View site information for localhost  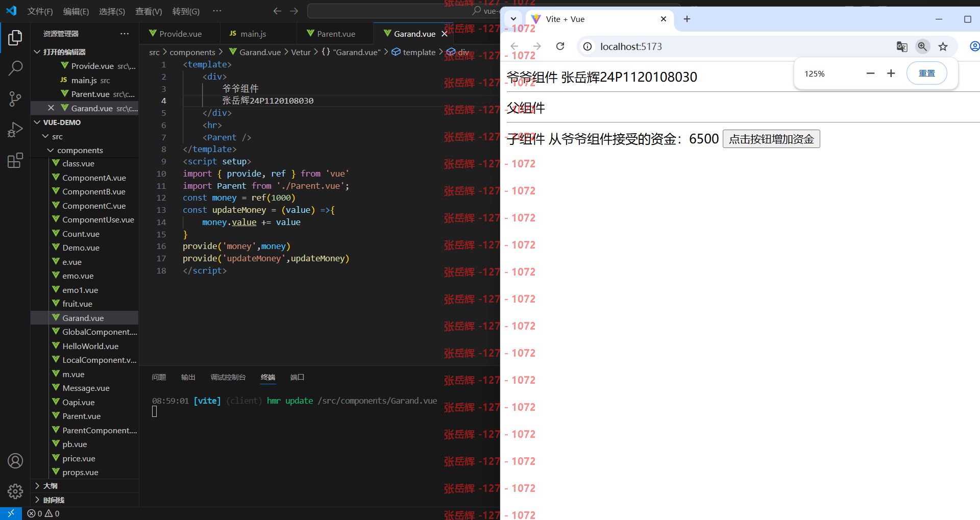pyautogui.click(x=587, y=46)
